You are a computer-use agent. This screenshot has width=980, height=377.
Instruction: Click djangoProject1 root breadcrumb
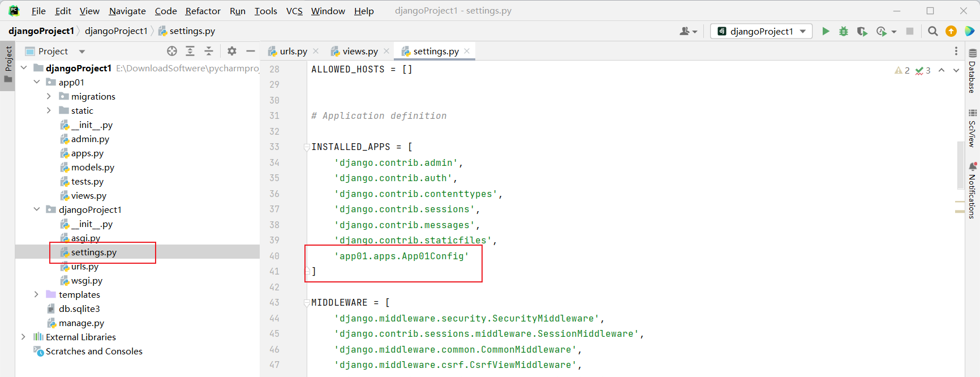click(41, 31)
